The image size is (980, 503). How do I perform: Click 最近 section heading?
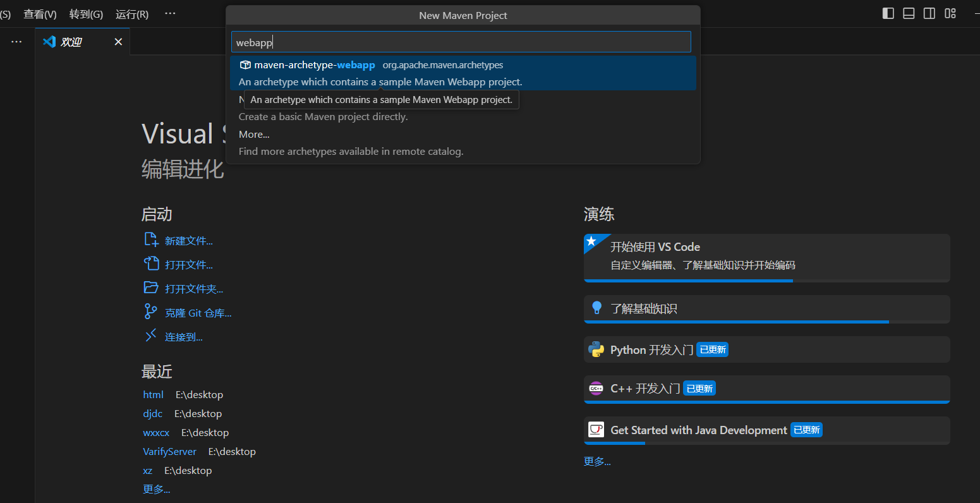(x=157, y=372)
